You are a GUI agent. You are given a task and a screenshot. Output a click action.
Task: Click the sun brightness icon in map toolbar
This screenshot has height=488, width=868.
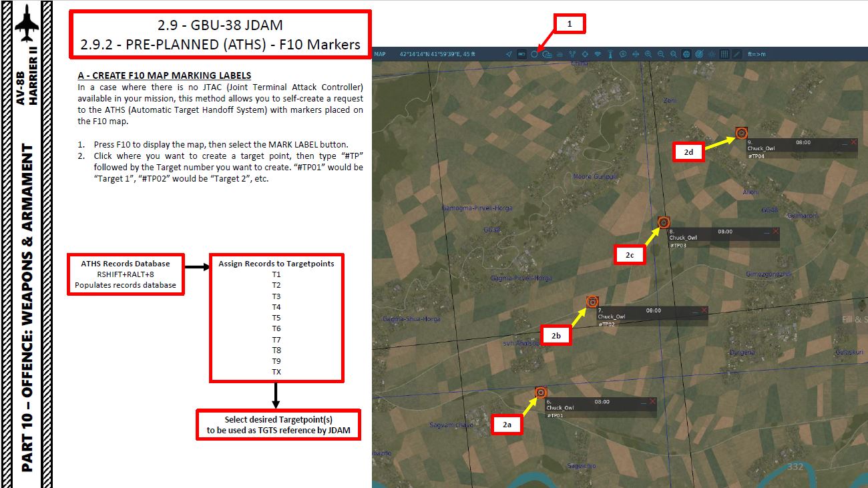point(711,54)
